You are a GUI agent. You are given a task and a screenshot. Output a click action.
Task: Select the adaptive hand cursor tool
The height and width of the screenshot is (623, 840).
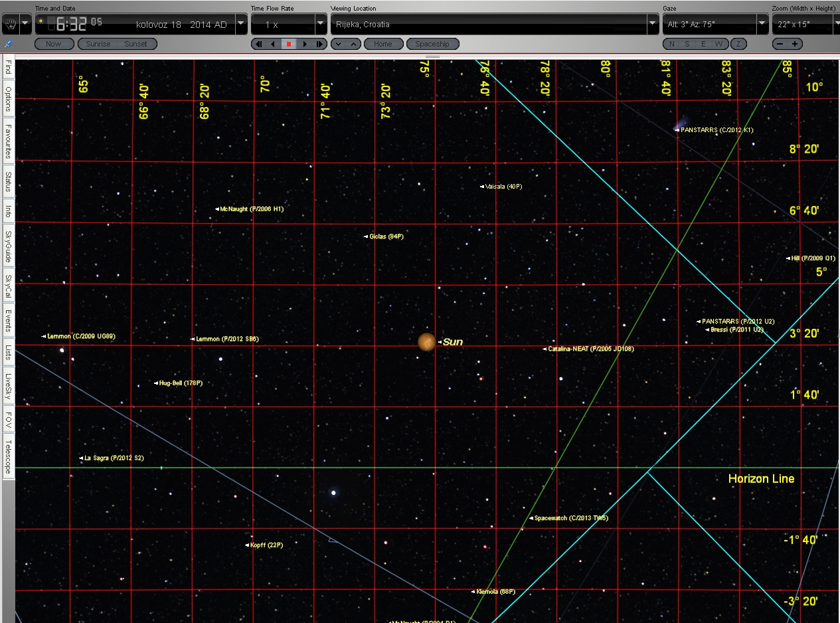coord(10,24)
